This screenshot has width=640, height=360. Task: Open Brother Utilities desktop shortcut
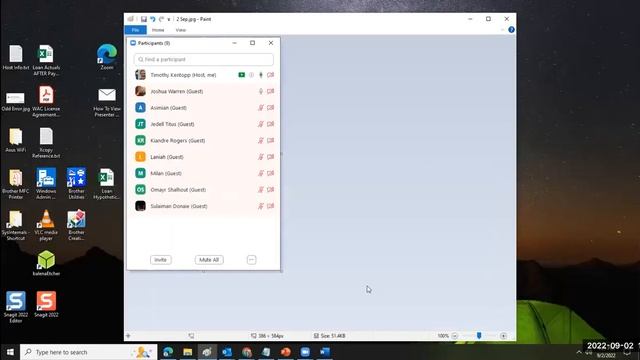coord(76,184)
